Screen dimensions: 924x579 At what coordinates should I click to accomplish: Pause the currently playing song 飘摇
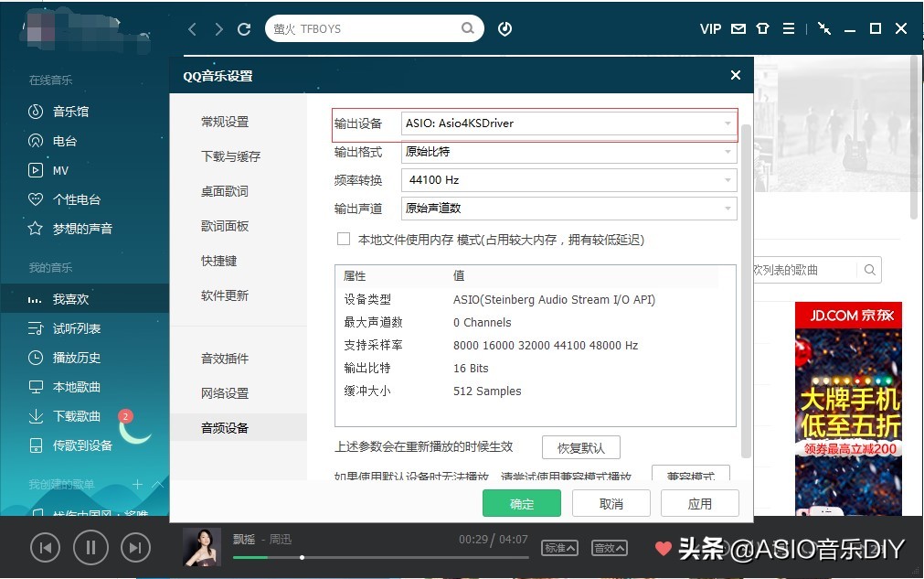tap(90, 547)
